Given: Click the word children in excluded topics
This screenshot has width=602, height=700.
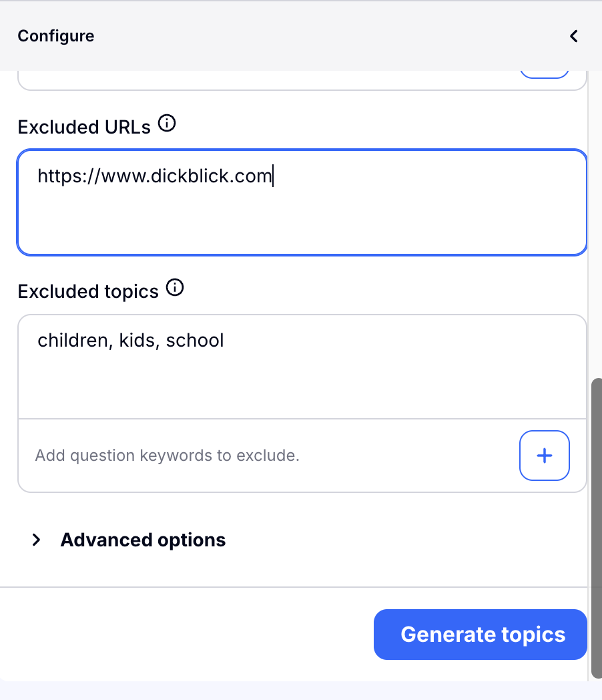Looking at the screenshot, I should (x=72, y=341).
